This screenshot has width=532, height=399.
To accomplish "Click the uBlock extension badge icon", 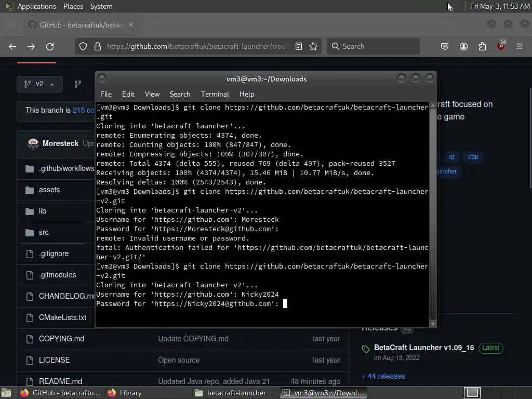I will [x=501, y=46].
